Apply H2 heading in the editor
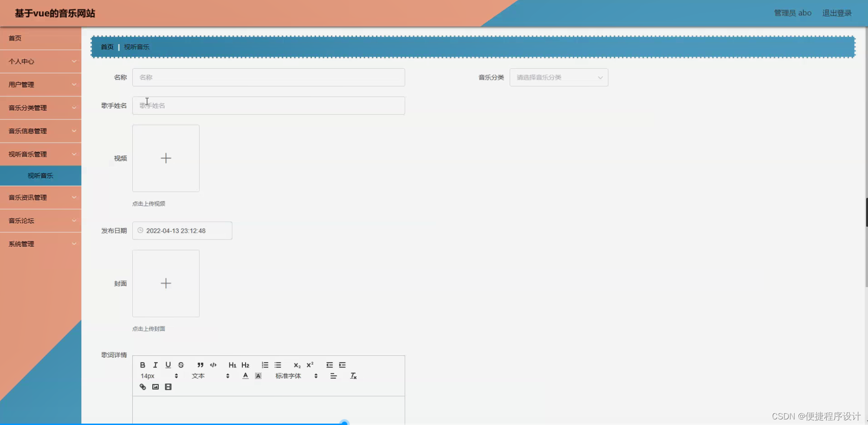Image resolution: width=868 pixels, height=425 pixels. click(x=245, y=365)
